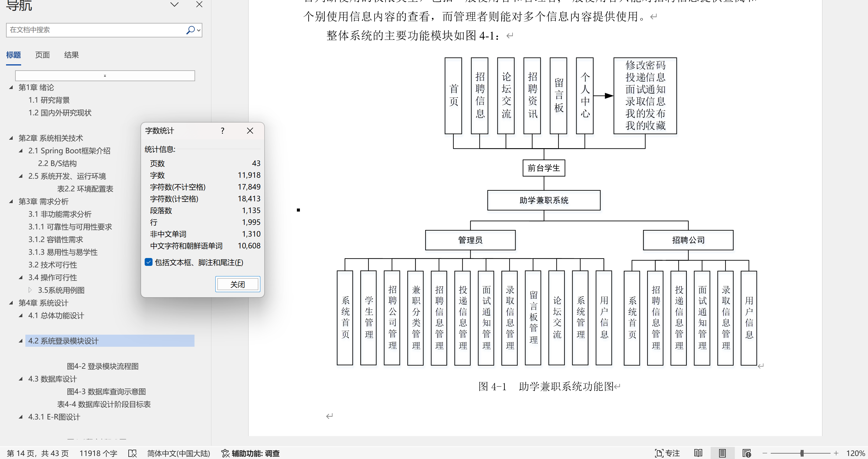Open the navigation pane options chevron
The width and height of the screenshot is (868, 459).
[x=174, y=5]
